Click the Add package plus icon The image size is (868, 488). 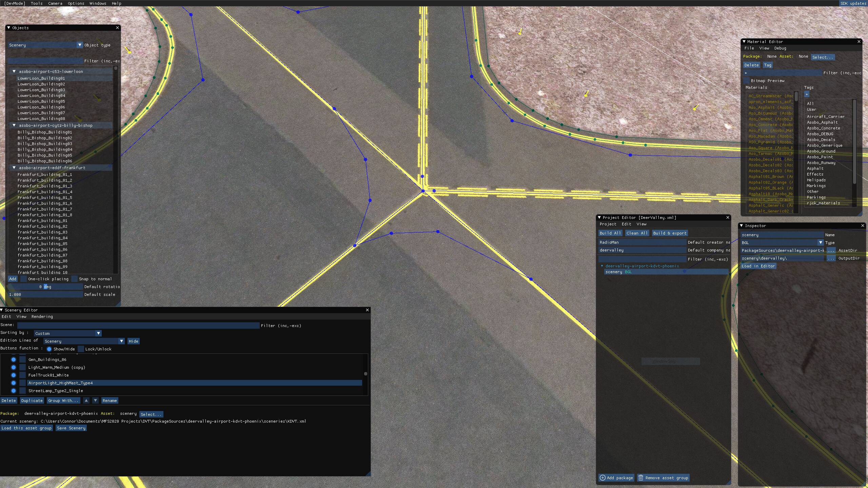pos(603,478)
